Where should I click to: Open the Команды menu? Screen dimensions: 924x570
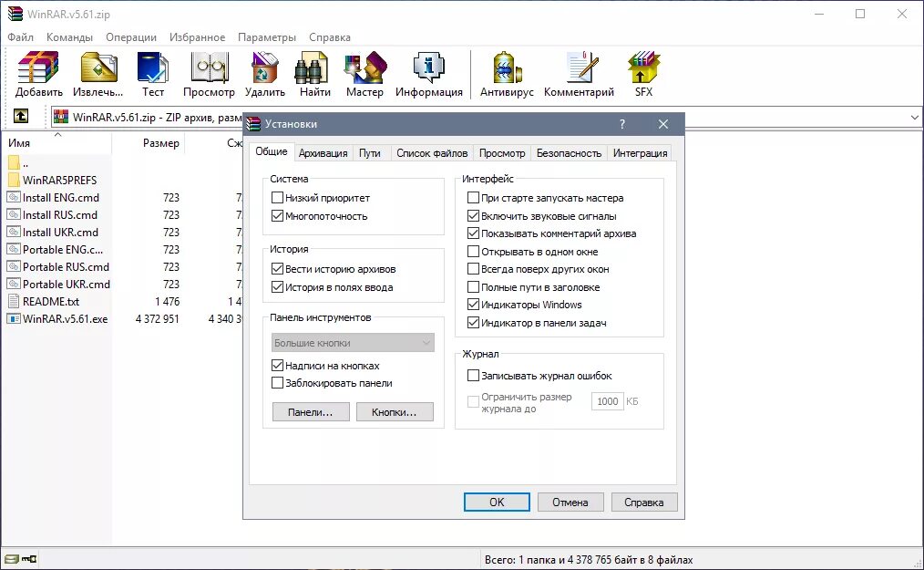[x=69, y=37]
